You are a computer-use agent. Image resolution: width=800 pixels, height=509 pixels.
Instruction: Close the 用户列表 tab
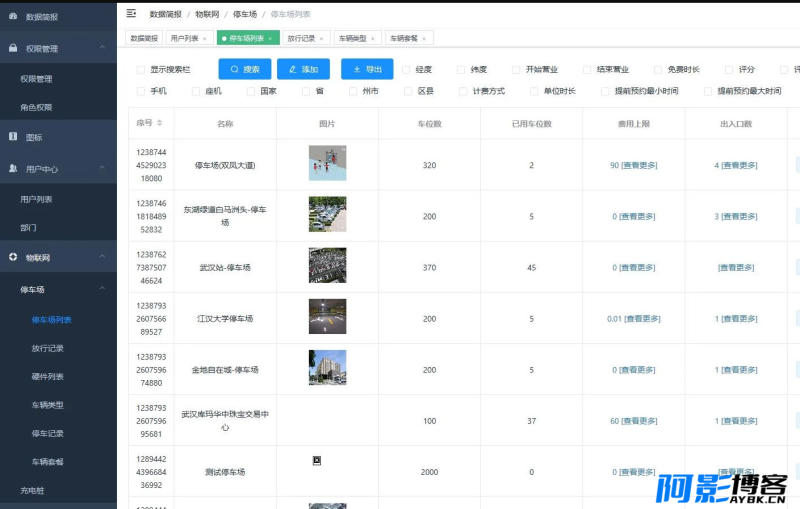[205, 39]
